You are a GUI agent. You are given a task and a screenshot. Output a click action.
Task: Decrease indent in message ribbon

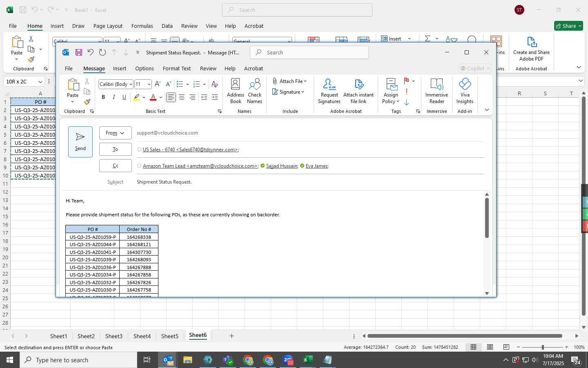point(204,97)
